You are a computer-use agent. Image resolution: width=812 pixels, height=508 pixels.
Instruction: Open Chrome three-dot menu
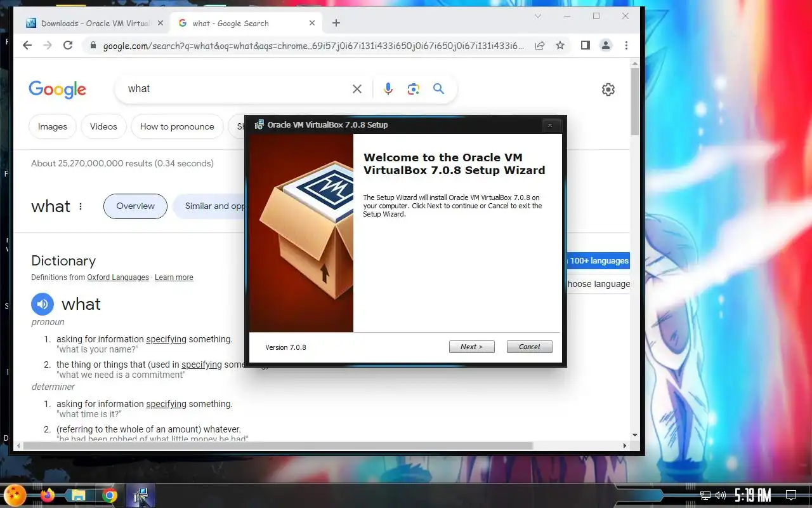(x=626, y=46)
